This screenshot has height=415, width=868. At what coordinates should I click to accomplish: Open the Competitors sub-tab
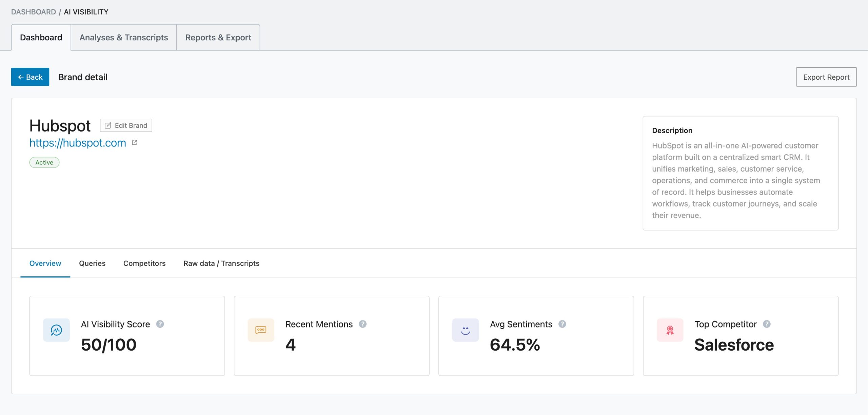[x=144, y=263]
